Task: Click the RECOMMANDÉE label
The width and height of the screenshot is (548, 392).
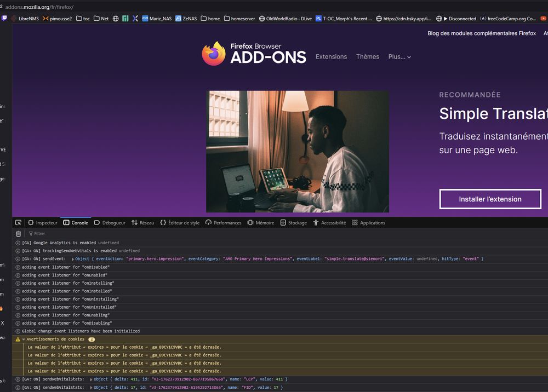Action: click(470, 95)
